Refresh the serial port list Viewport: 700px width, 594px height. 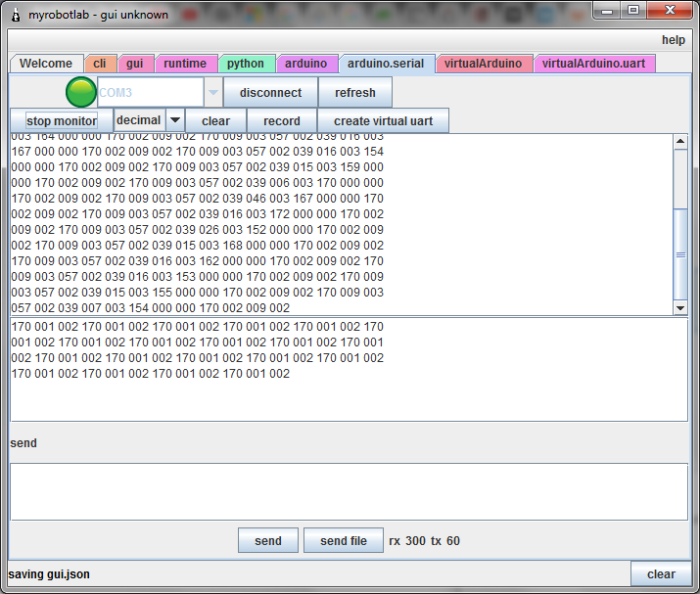354,93
